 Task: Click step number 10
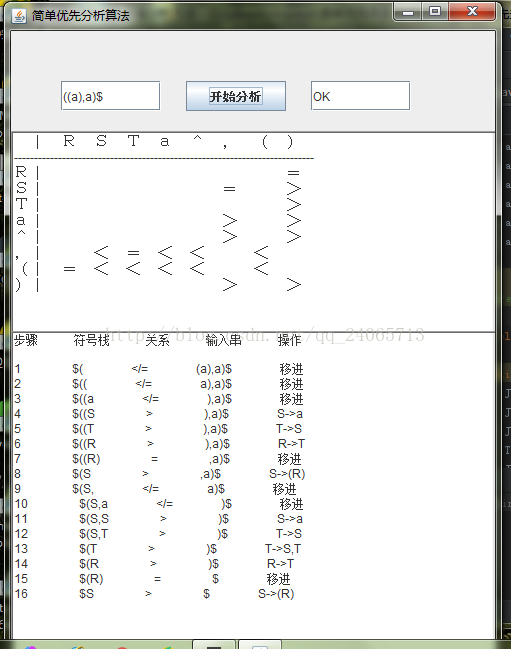tap(21, 504)
